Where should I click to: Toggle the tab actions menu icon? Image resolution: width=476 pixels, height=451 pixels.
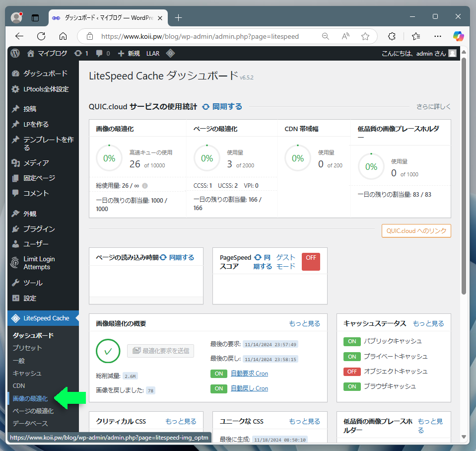[x=35, y=17]
